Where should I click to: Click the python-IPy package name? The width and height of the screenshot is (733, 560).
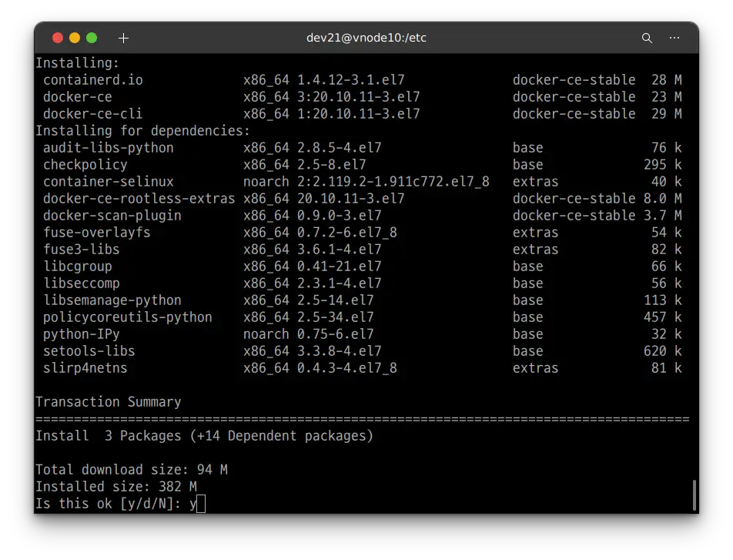pyautogui.click(x=82, y=334)
